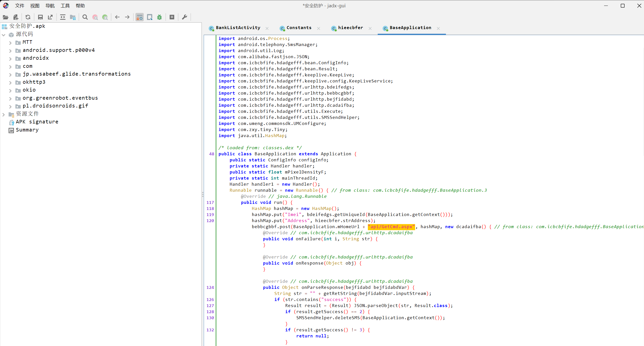
Task: Click the add files toolbar icon
Action: tap(16, 17)
